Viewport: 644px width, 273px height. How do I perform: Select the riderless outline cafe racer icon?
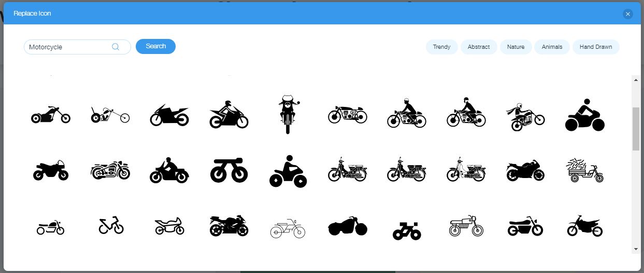pos(347,115)
